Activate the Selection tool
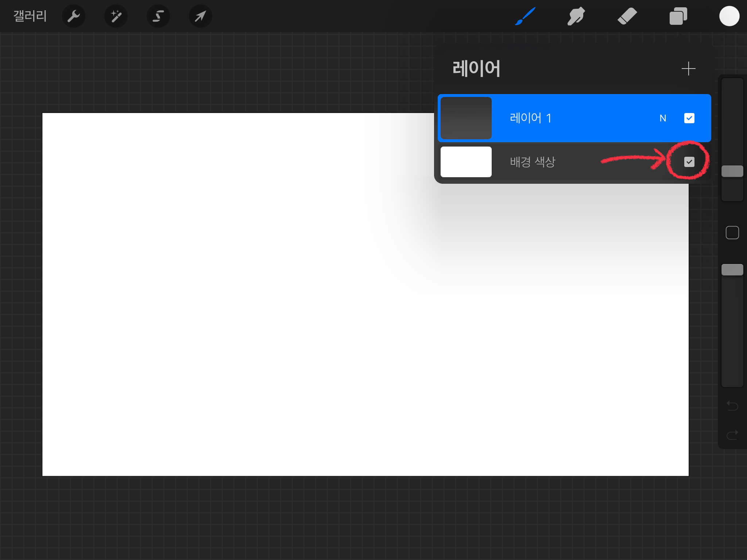This screenshot has width=747, height=560. point(158,16)
